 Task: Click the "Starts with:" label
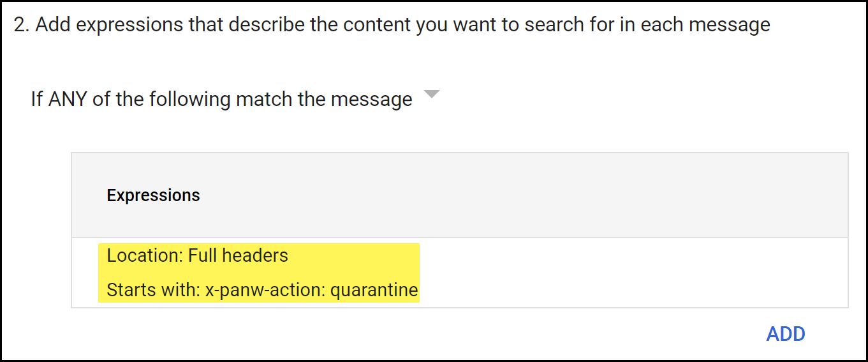152,290
